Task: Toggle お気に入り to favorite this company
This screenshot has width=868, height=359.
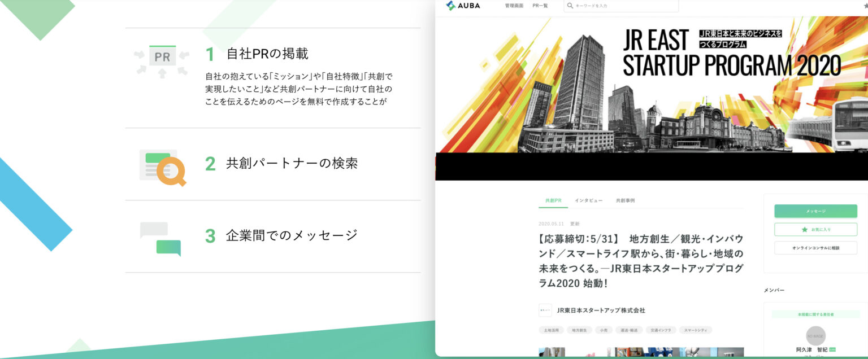Action: click(x=815, y=229)
